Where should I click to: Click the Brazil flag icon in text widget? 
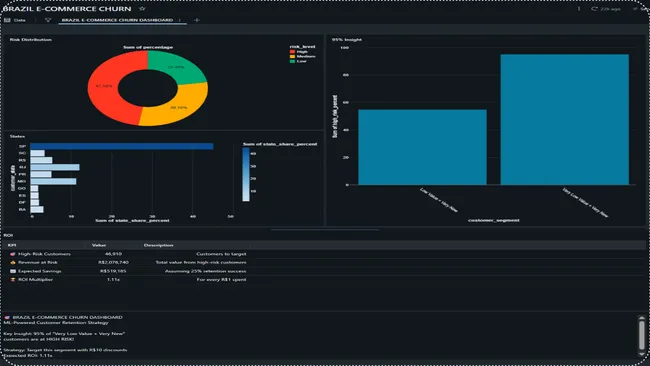point(7,317)
